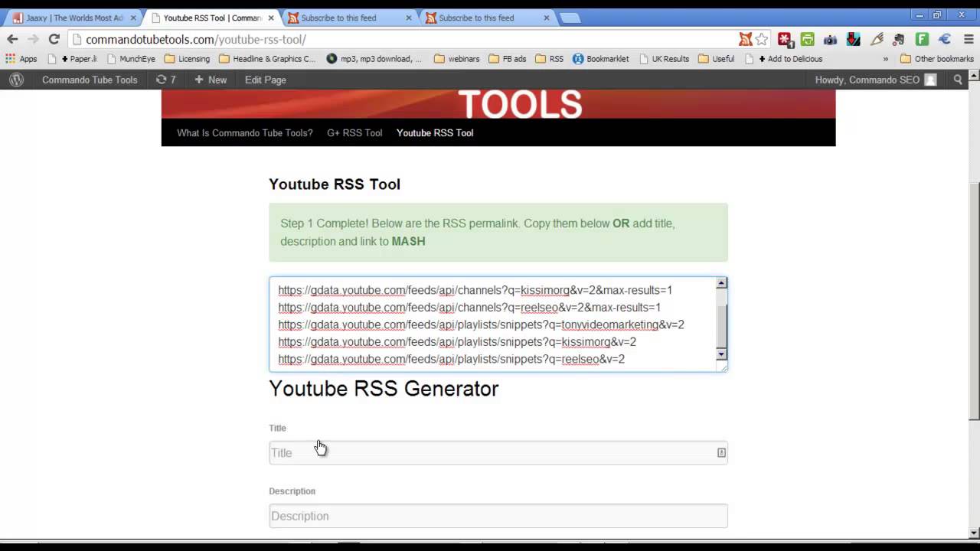Click the page scrollbar up arrow
The image size is (980, 551).
pos(974,75)
